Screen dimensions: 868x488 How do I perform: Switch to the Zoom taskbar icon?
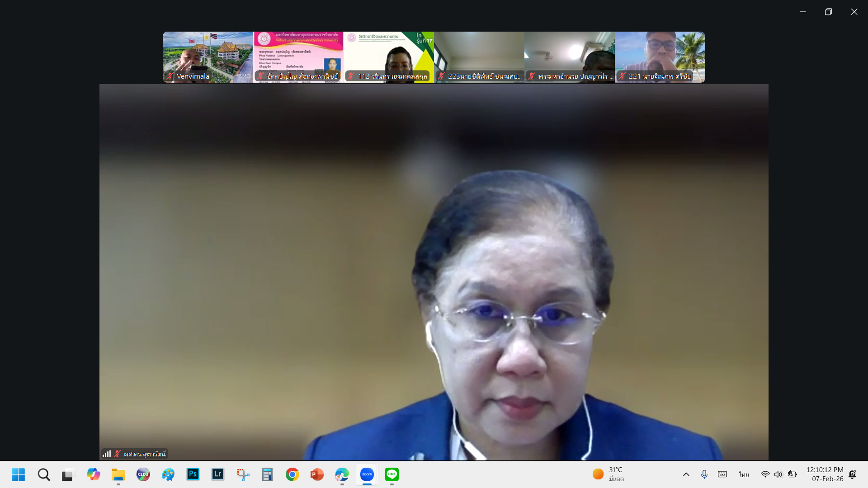[367, 474]
